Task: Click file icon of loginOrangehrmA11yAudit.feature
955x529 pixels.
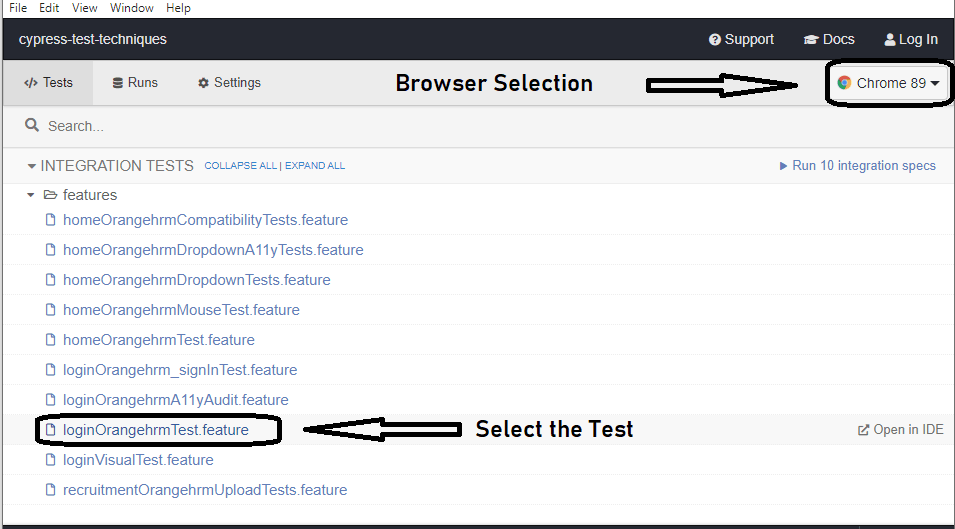Action: pos(51,399)
